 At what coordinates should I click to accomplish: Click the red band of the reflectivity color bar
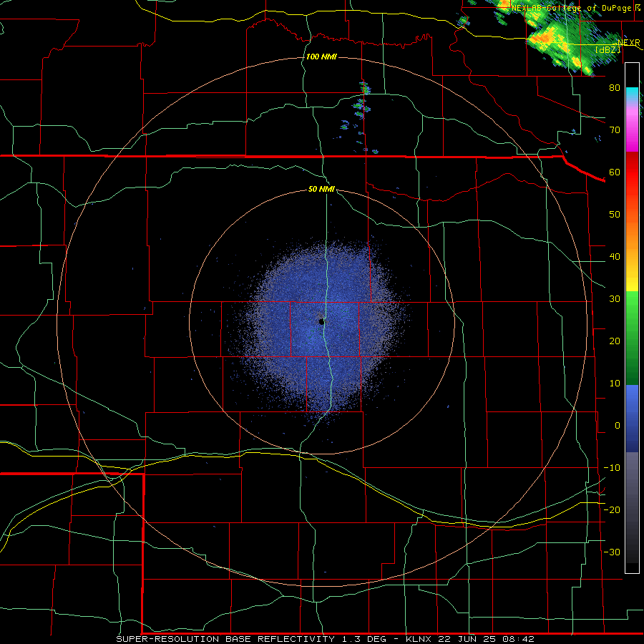tap(632, 179)
